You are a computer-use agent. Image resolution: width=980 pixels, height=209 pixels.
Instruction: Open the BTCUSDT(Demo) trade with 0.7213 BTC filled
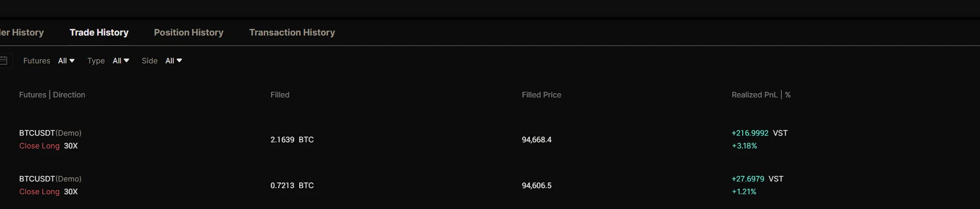tap(50, 179)
